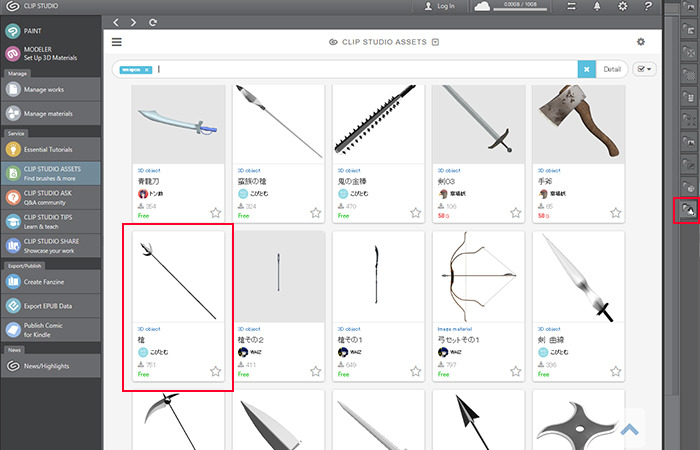Click the 3D object label on the 手斧 card
Screen dimensions: 700x450
tap(549, 171)
